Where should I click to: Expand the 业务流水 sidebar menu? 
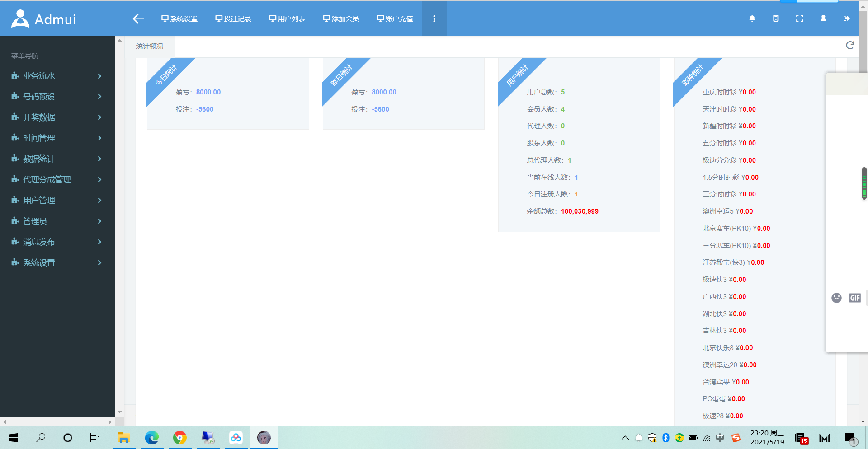pyautogui.click(x=57, y=76)
